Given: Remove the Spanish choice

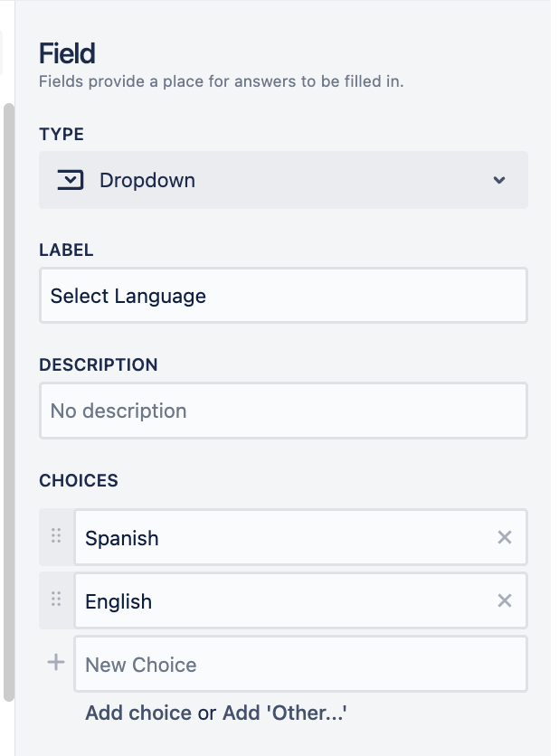Looking at the screenshot, I should point(505,538).
